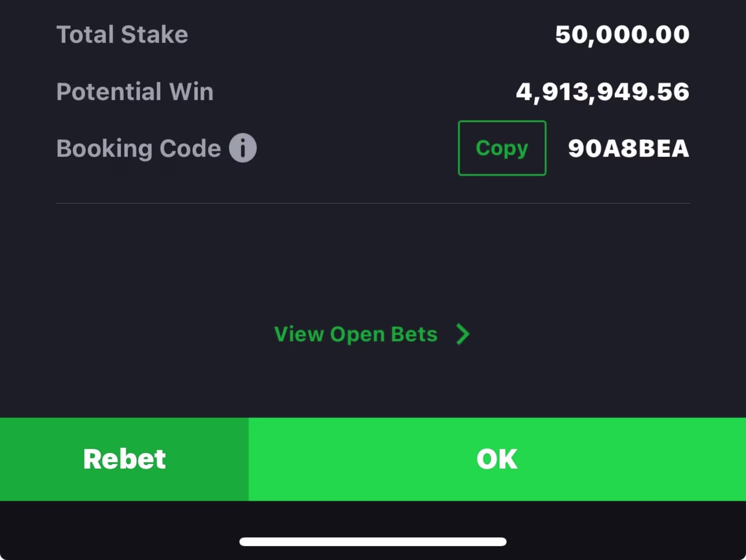Expand open bets using the chevron
Screen dimensions: 746x560
pyautogui.click(x=463, y=334)
